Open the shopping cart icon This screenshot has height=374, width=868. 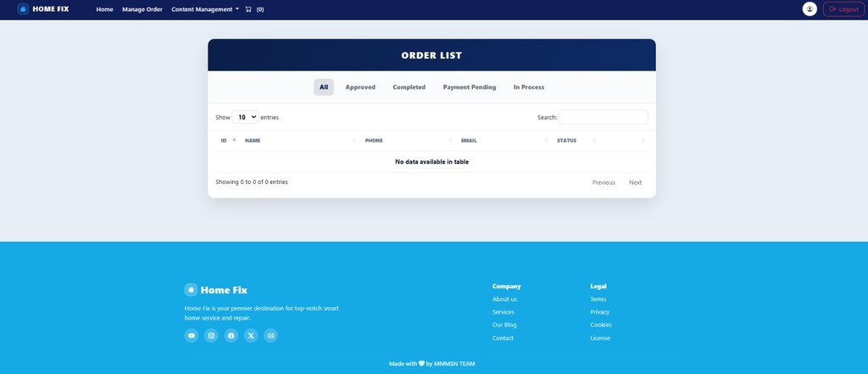[x=248, y=9]
